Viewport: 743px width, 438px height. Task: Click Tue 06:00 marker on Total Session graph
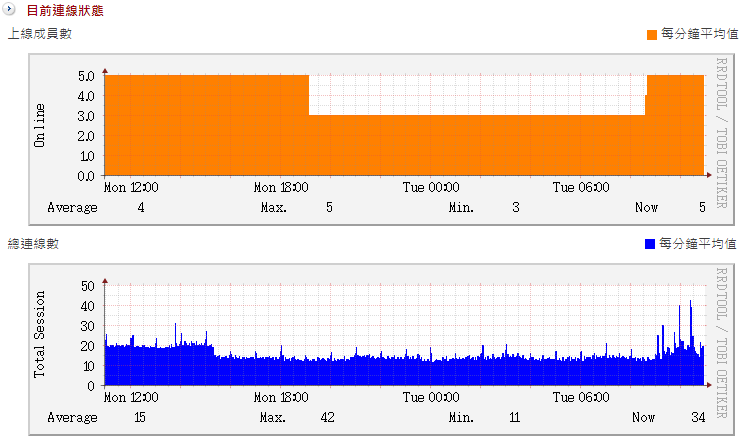coord(581,397)
